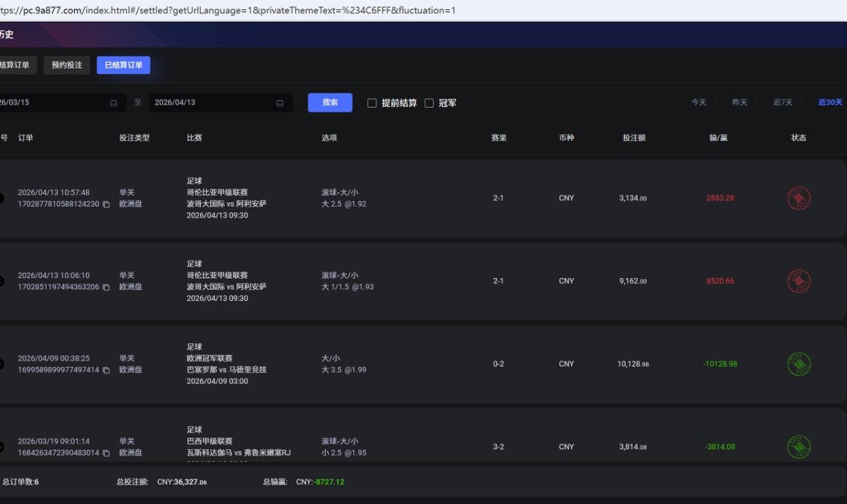This screenshot has width=847, height=504.
Task: Open calendar picker on start date field
Action: point(113,102)
